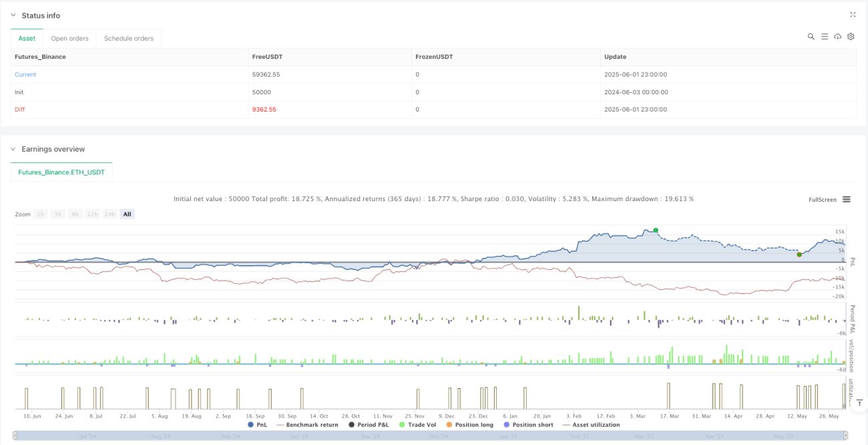Toggle the PnL series in legend

click(x=256, y=425)
